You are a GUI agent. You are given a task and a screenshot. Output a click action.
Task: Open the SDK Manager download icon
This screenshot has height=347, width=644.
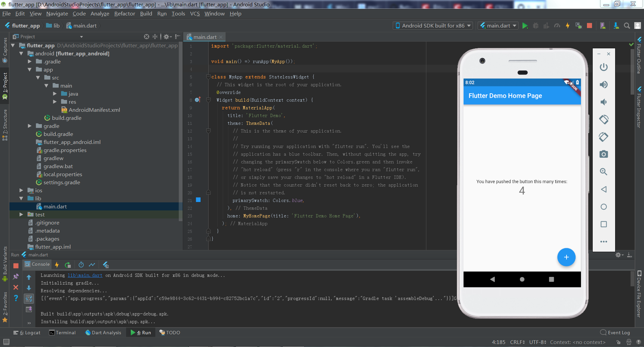[x=616, y=26]
